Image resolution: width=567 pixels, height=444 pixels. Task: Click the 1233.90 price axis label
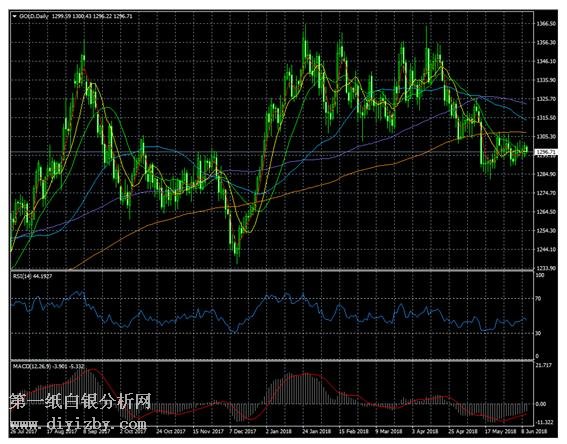pyautogui.click(x=546, y=268)
